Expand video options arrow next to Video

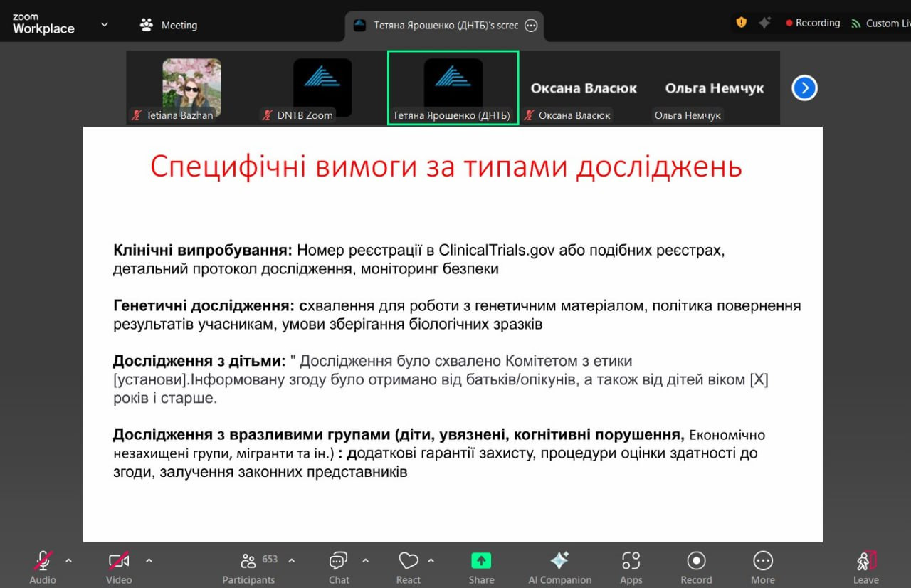(149, 560)
